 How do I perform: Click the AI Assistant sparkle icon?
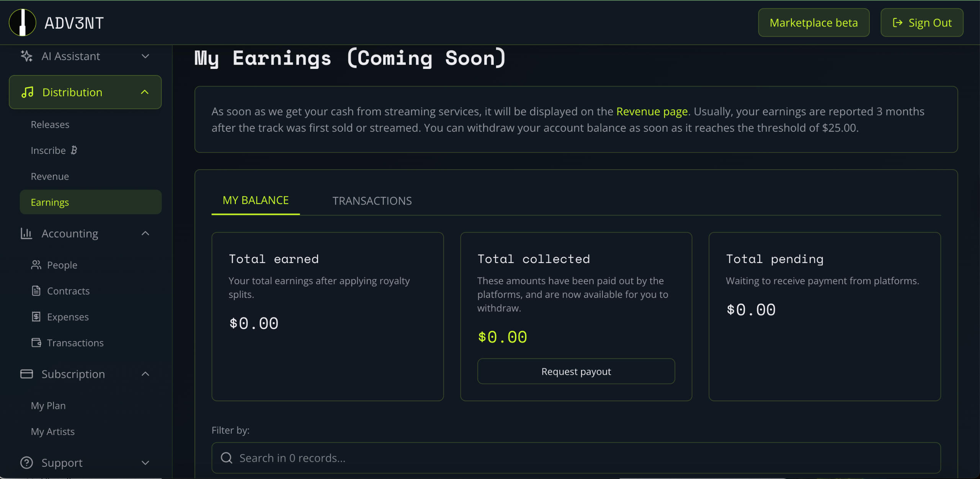click(26, 56)
